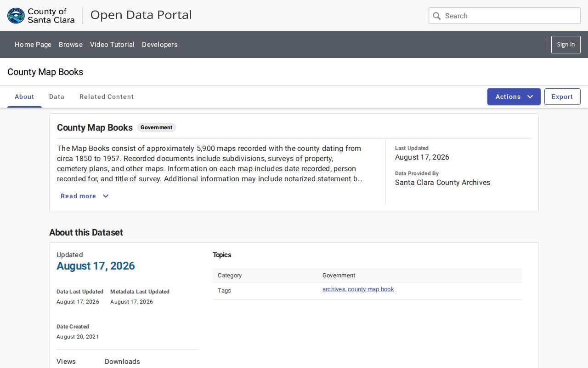Screen dimensions: 588x368
Task: Select the About tab
Action: coord(24,97)
